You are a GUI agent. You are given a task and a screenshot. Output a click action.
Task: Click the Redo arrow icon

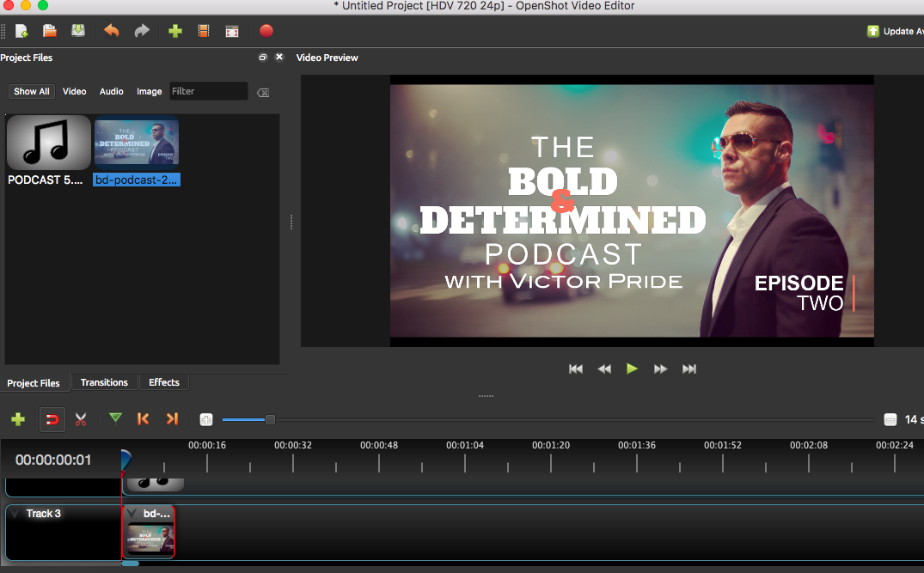[142, 31]
